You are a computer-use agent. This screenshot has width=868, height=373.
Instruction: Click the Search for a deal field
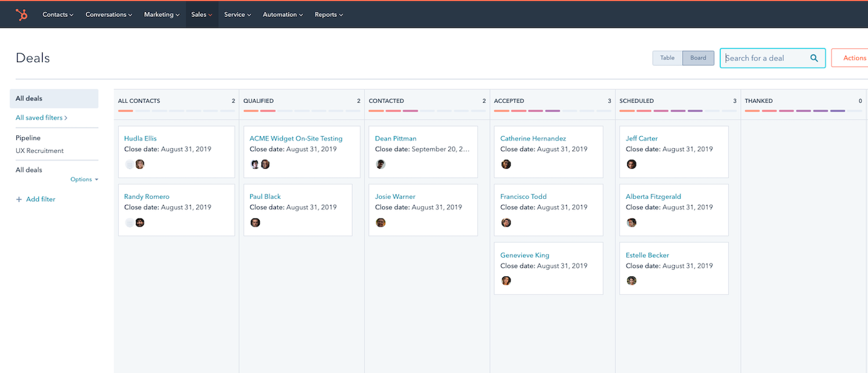765,58
